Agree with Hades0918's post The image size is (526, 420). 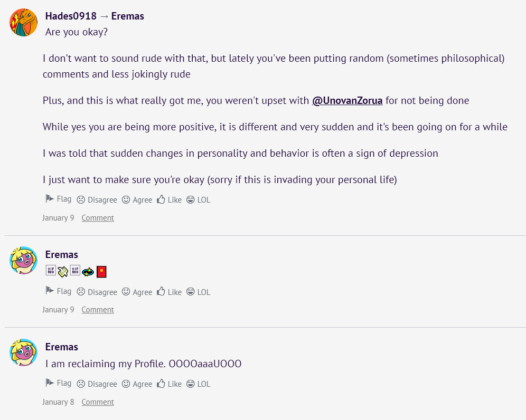tap(137, 200)
